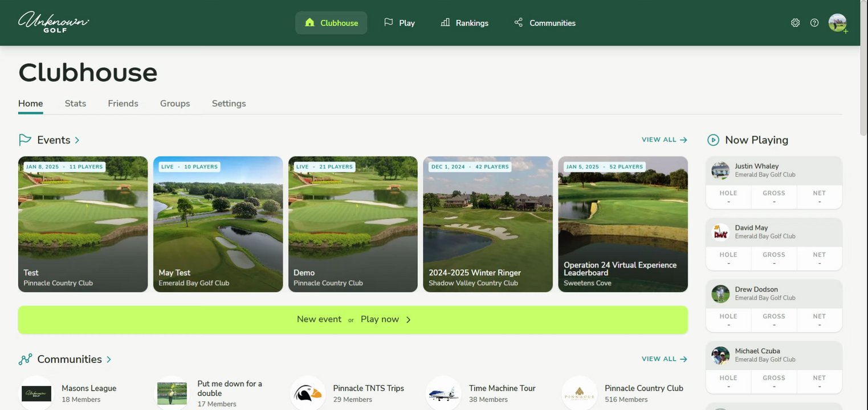Open the May Test event card

218,224
